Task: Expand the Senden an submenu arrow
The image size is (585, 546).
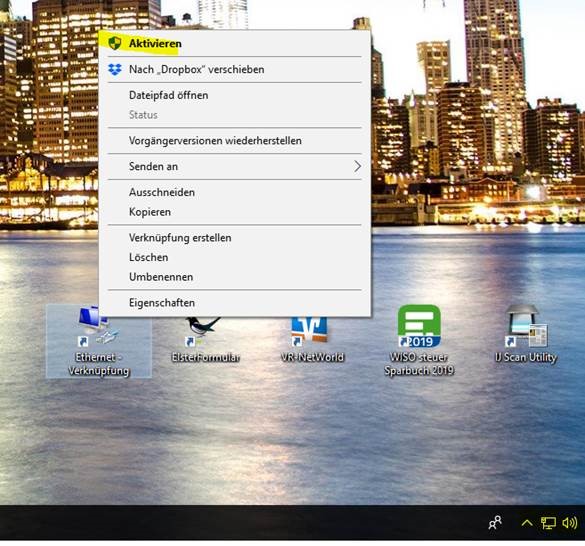Action: tap(357, 166)
